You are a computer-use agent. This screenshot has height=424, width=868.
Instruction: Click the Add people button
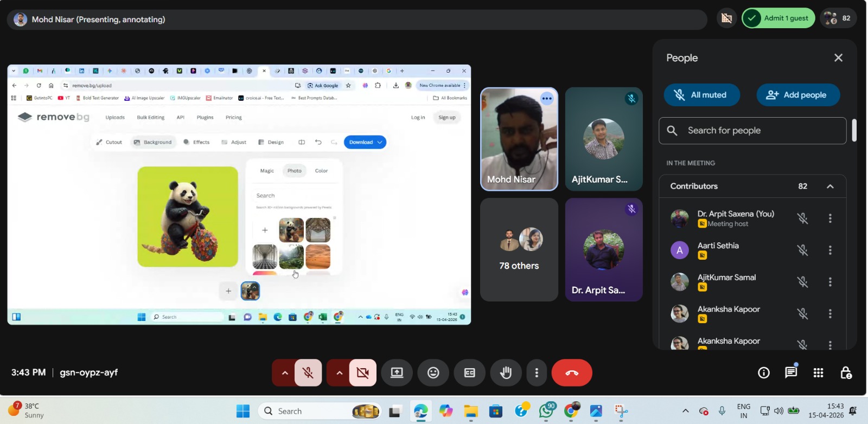(797, 95)
